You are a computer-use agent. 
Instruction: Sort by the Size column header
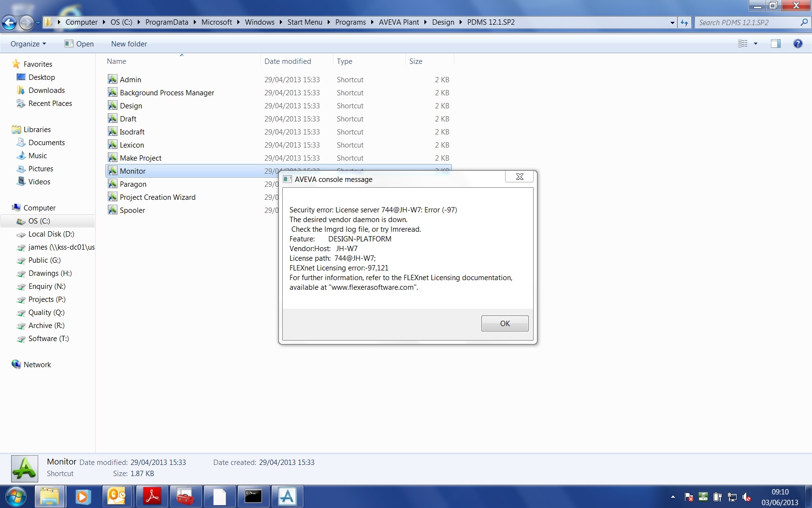[x=430, y=61]
